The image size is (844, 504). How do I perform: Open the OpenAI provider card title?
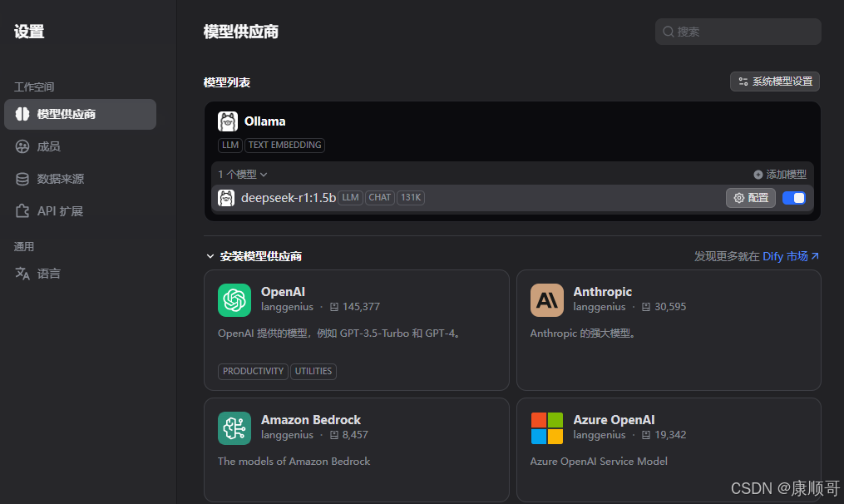tap(283, 292)
